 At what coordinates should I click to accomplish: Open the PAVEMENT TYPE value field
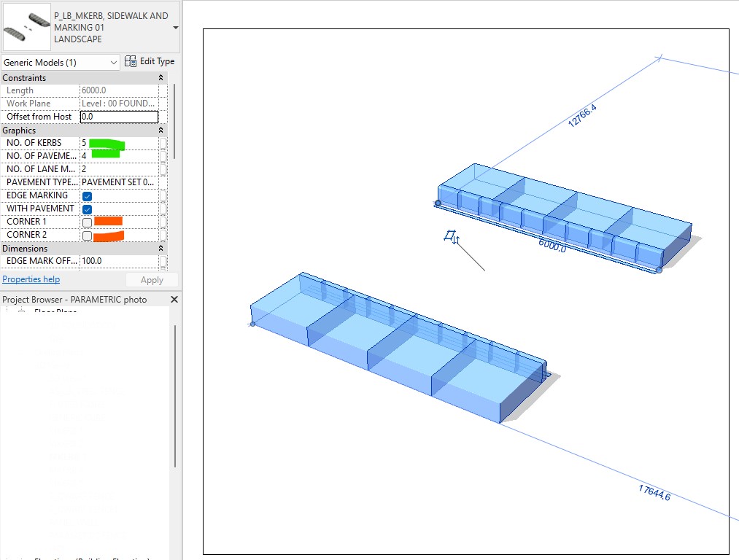click(x=119, y=182)
